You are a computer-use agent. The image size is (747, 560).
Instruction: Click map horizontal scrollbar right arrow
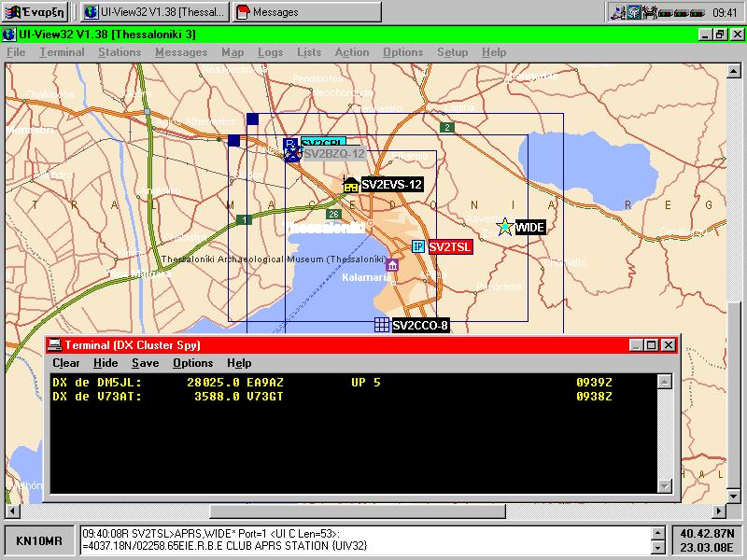(x=719, y=511)
